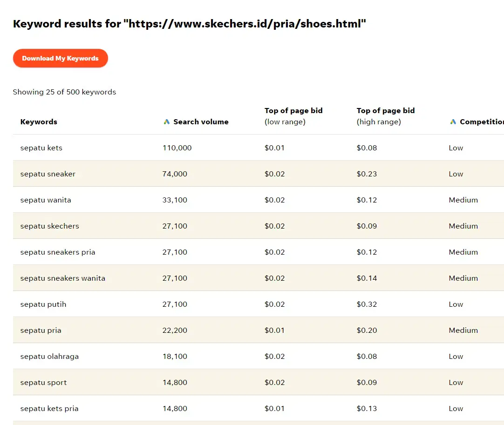
Task: Select the 'sepatu skechers' keyword
Action: coord(49,226)
